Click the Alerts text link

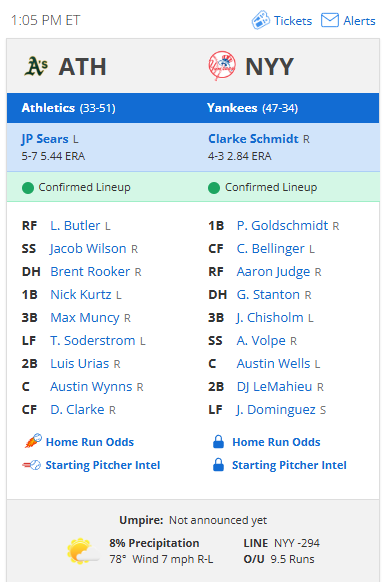pyautogui.click(x=359, y=21)
